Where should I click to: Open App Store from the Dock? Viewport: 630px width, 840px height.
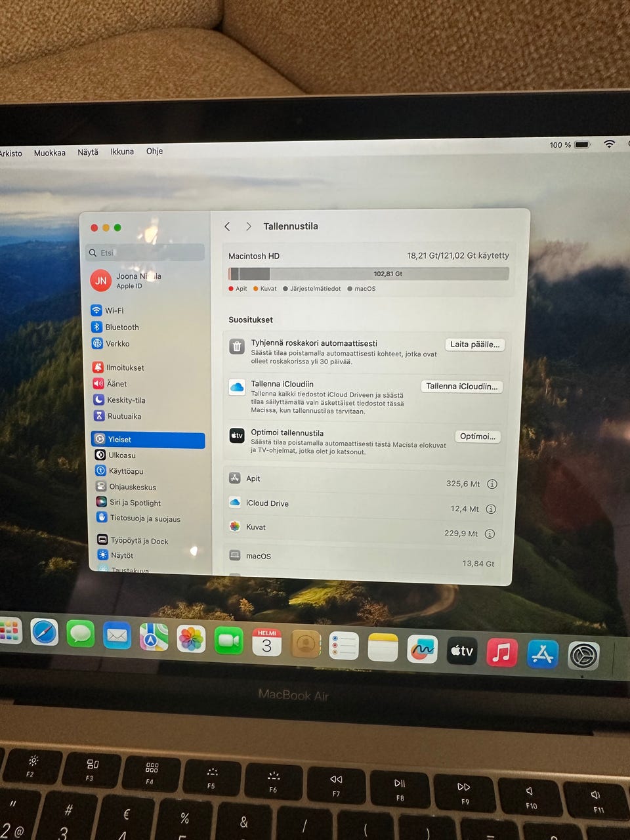click(x=543, y=654)
